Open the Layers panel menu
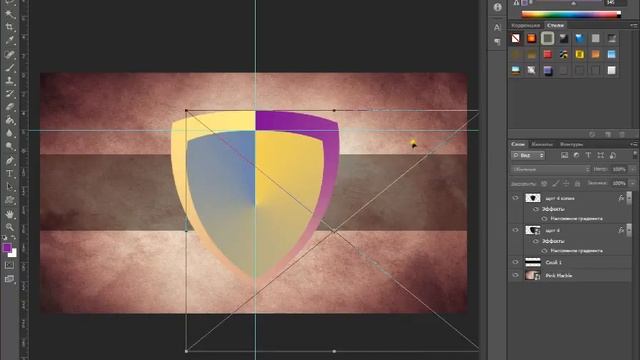 coord(634,144)
